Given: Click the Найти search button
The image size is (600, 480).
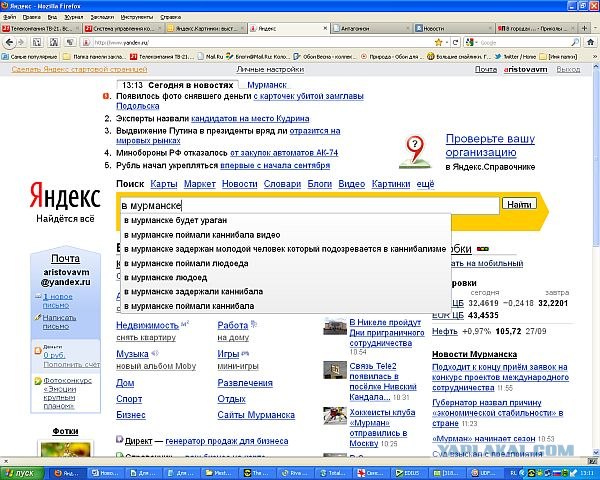Looking at the screenshot, I should [519, 204].
